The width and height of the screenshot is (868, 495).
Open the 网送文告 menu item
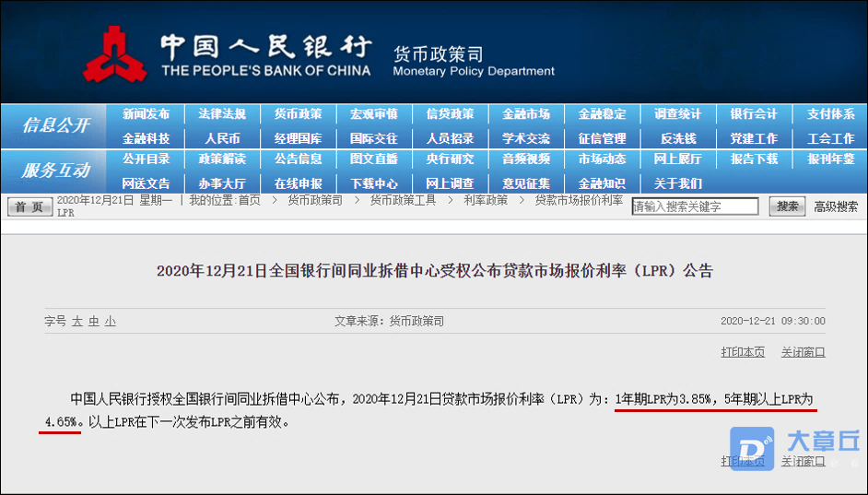tap(147, 183)
